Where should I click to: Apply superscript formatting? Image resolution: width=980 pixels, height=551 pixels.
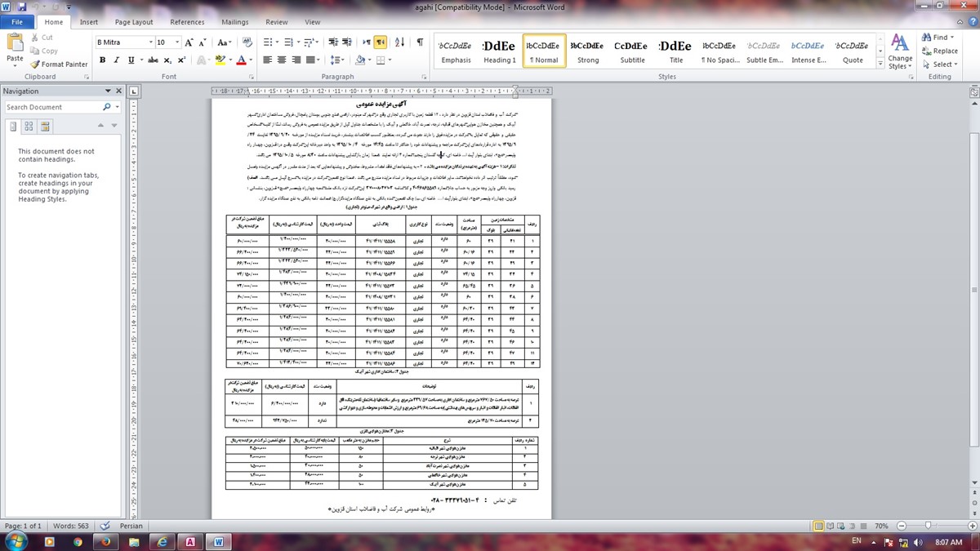click(x=180, y=60)
